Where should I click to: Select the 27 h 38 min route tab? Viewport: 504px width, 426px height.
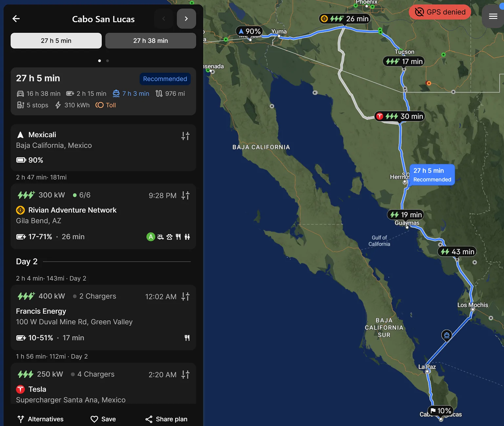pyautogui.click(x=151, y=41)
